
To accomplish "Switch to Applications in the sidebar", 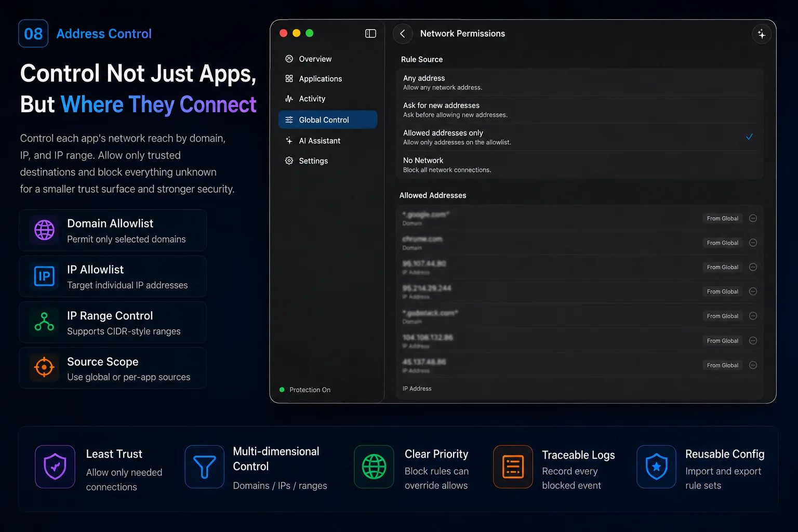I will click(x=328, y=79).
